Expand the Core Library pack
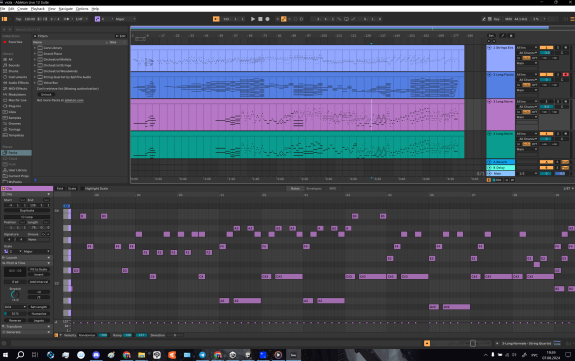Image resolution: width=575 pixels, height=361 pixels. click(35, 48)
